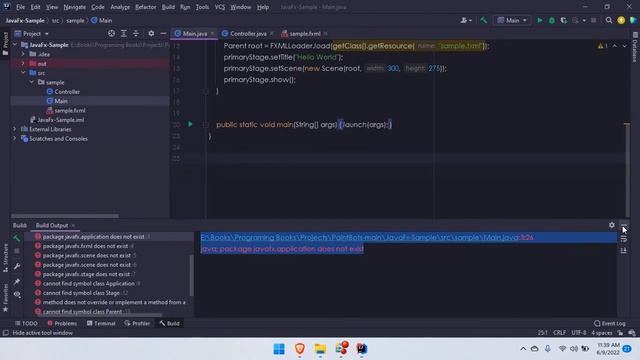This screenshot has height=360, width=640.
Task: Select Controller class in project tree
Action: 67,91
